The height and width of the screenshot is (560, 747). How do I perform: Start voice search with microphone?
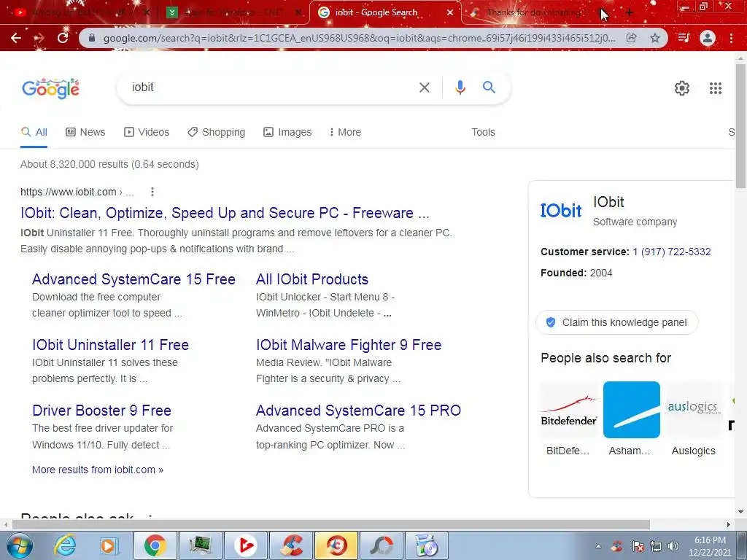(460, 87)
